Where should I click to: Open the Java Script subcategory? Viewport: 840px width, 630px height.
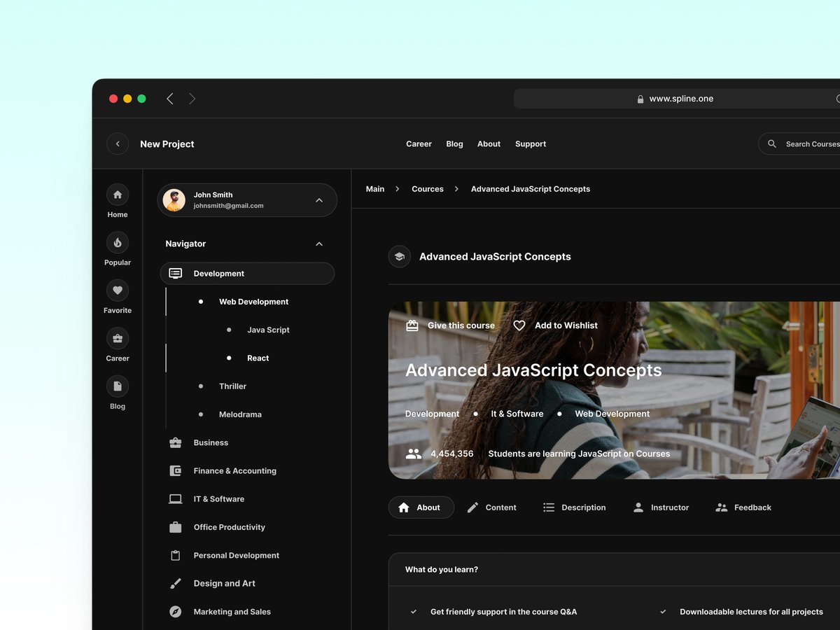tap(268, 330)
